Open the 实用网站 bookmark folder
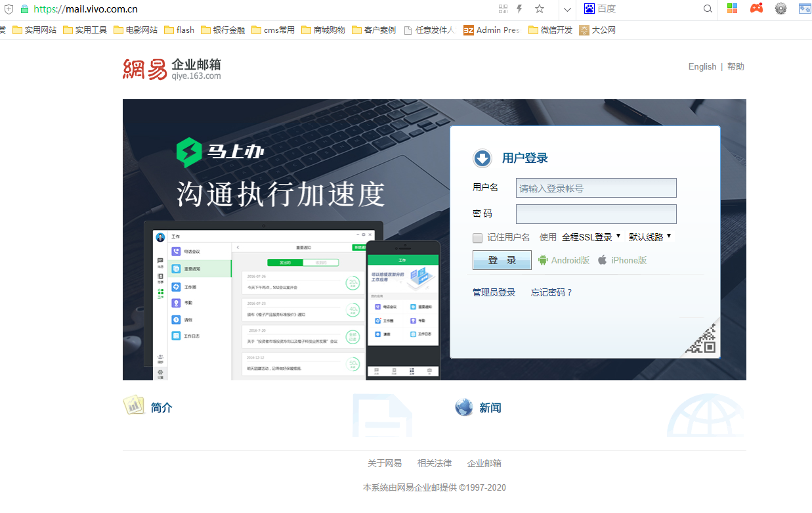Screen dimensions: 812x513 [35, 30]
